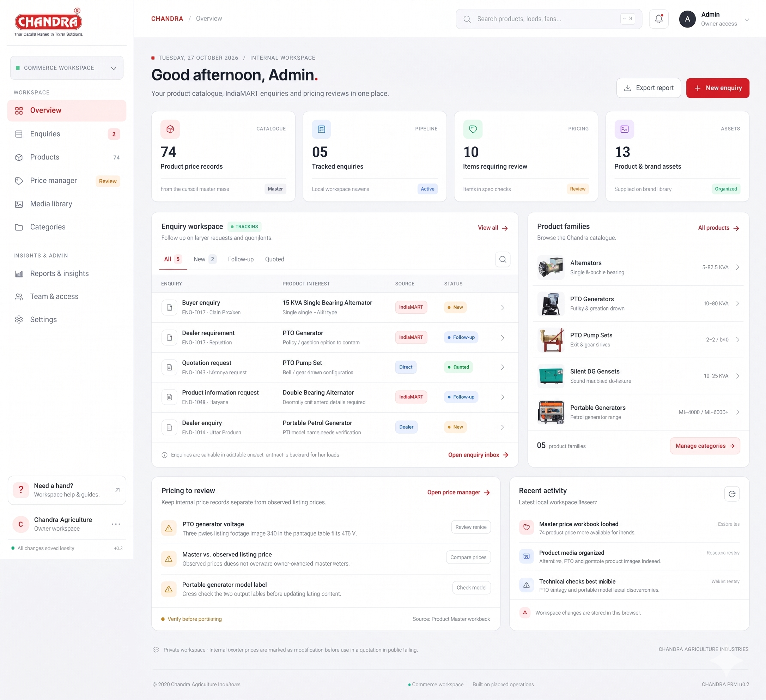Open Buyer enquiry row chevron

point(502,307)
